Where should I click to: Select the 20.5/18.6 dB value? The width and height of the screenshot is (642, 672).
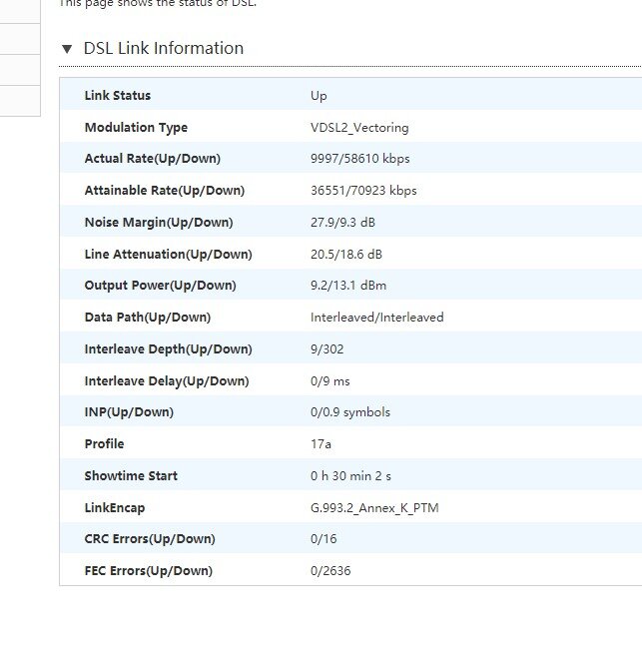tap(346, 255)
